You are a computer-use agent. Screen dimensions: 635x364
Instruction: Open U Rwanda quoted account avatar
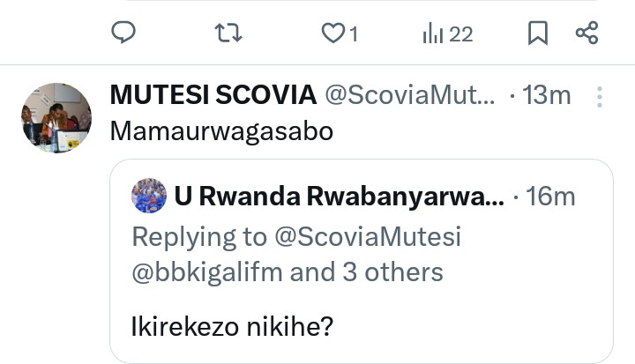(x=149, y=196)
